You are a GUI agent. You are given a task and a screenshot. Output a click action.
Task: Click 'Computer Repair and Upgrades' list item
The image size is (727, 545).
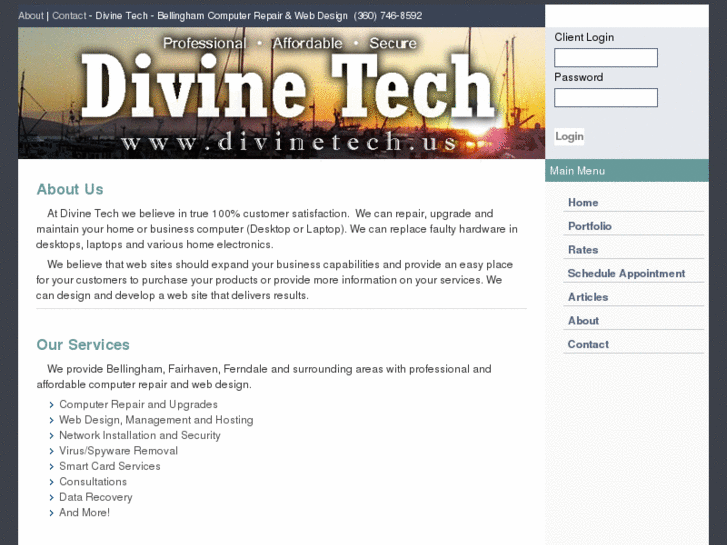pyautogui.click(x=138, y=404)
